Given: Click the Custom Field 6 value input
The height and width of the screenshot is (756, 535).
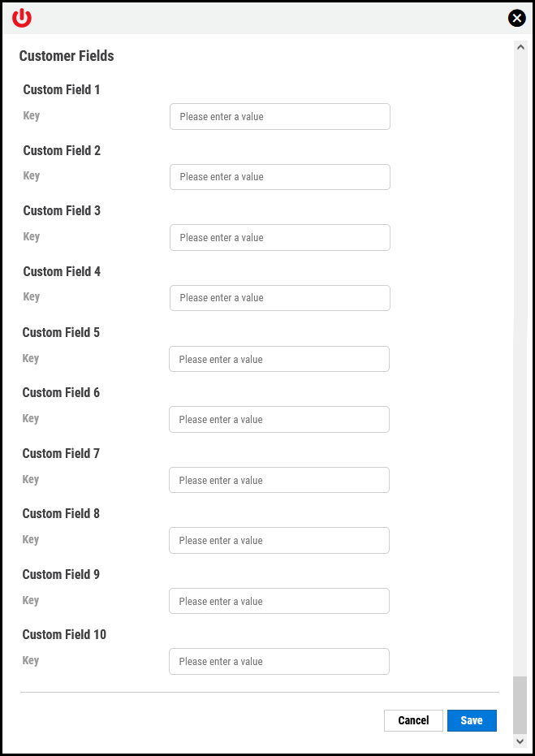Looking at the screenshot, I should point(279,419).
